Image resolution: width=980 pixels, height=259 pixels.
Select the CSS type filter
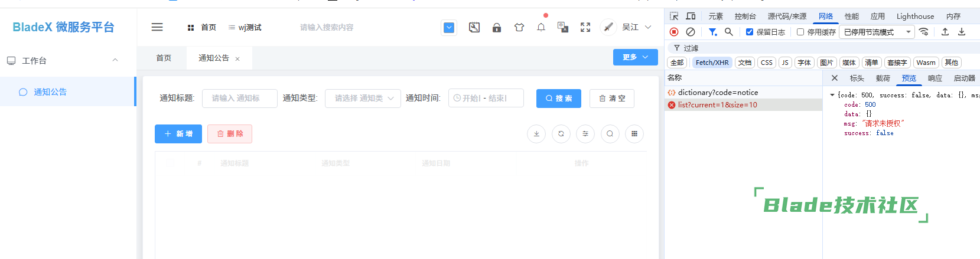click(767, 63)
